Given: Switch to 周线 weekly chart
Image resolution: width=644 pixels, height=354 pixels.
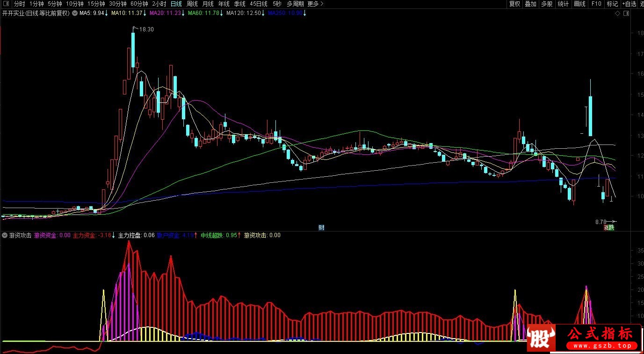Looking at the screenshot, I should coord(192,4).
